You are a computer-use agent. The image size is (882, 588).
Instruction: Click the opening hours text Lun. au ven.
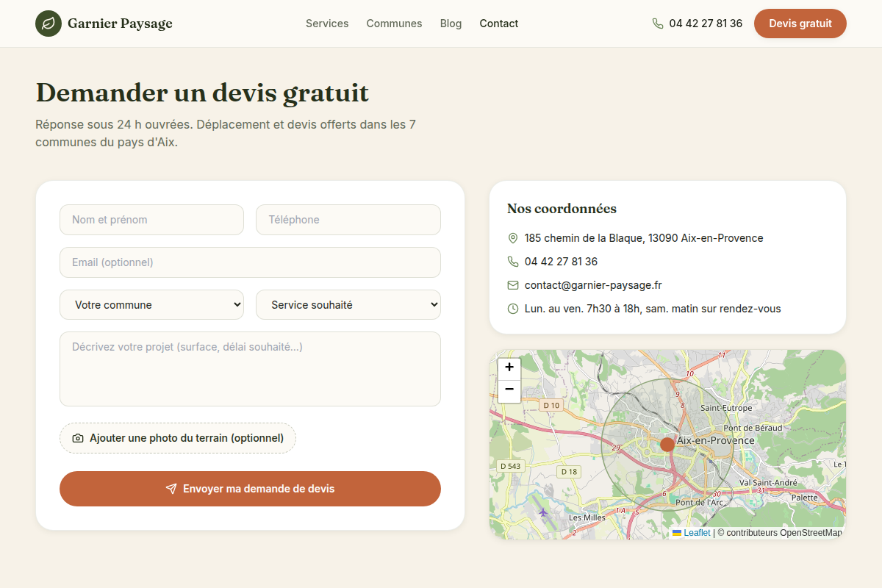pyautogui.click(x=653, y=309)
